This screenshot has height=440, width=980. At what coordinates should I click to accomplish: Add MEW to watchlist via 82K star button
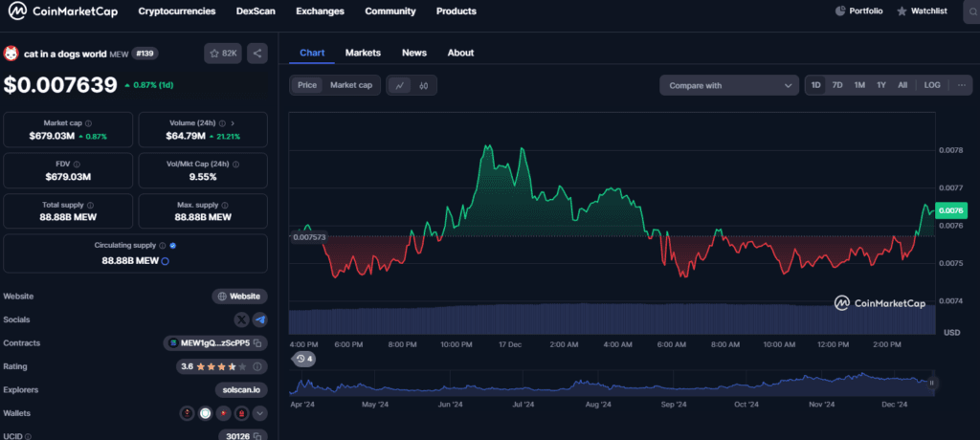(222, 54)
